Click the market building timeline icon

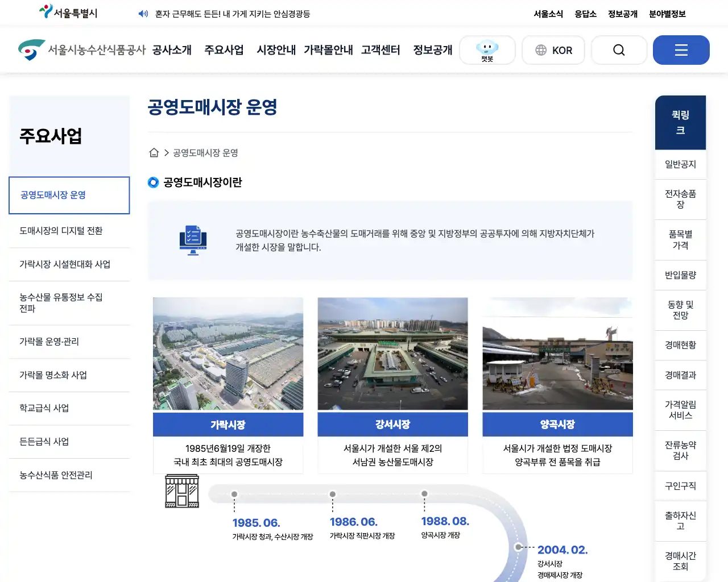[182, 491]
